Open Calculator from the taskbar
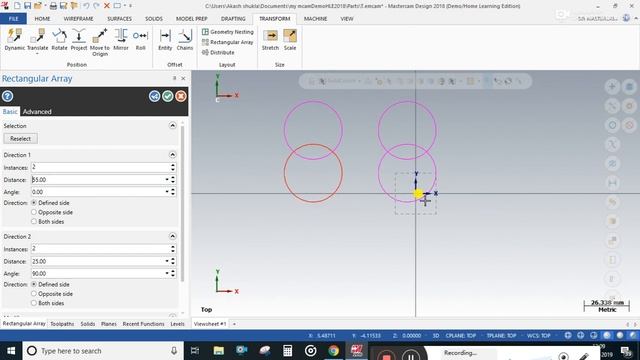640x360 pixels. coord(288,351)
